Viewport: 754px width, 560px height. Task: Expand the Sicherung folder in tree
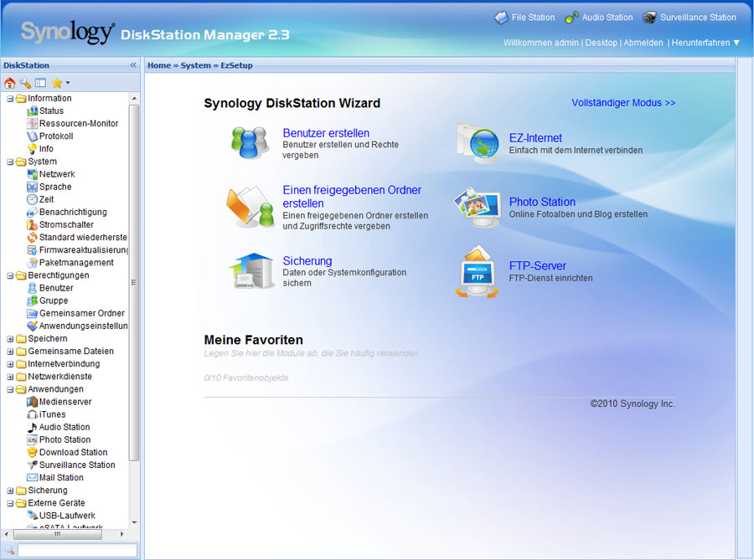[10, 491]
